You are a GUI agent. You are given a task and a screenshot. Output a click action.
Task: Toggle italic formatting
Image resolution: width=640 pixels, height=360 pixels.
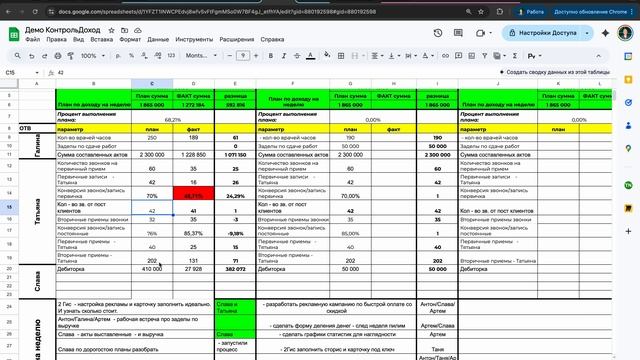[x=284, y=56]
